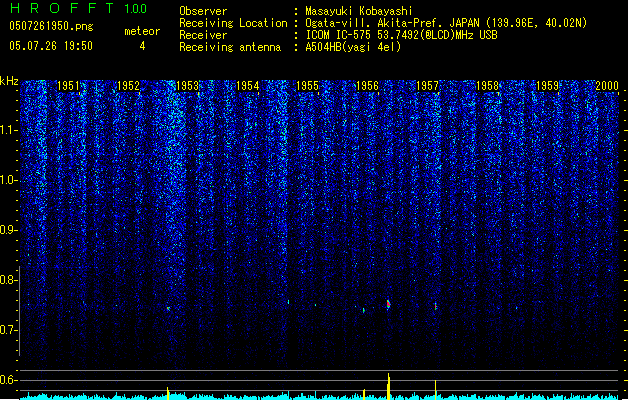629x400 pixels.
Task: Click the 1.1 kHz axis label
Action: pyautogui.click(x=9, y=130)
